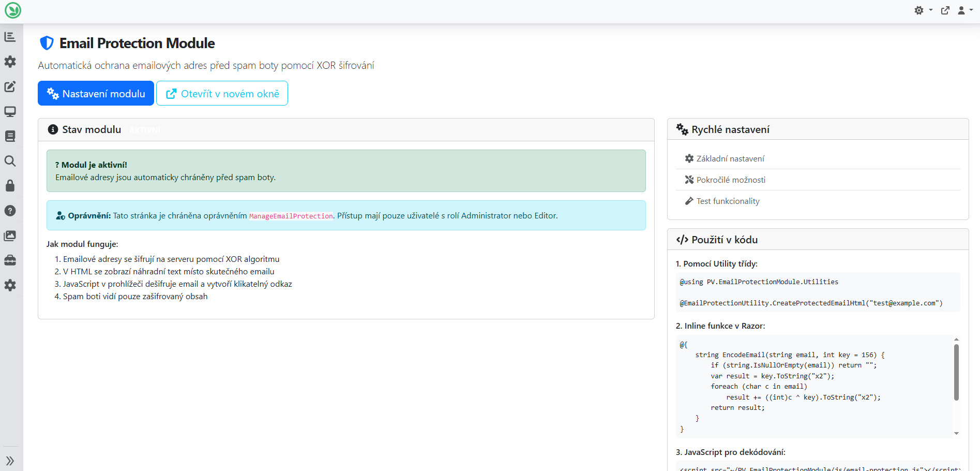Image resolution: width=980 pixels, height=471 pixels.
Task: Click the Email Protection Module heading
Action: 137,43
